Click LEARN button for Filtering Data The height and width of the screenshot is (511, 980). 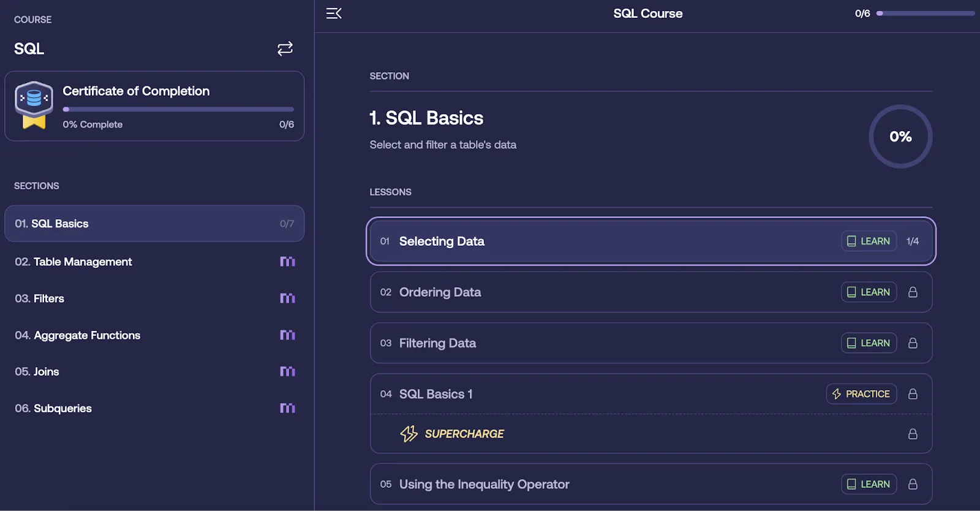point(869,343)
